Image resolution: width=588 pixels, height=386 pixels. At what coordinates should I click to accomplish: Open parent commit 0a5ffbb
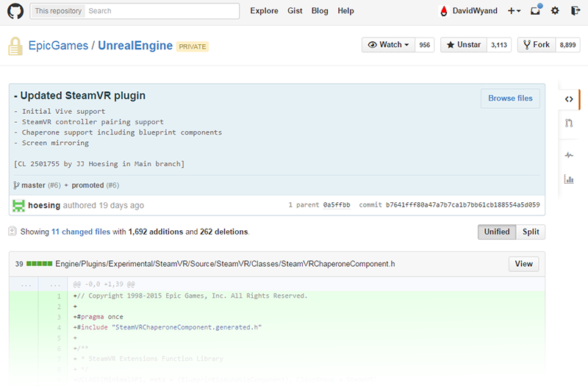pyautogui.click(x=337, y=205)
